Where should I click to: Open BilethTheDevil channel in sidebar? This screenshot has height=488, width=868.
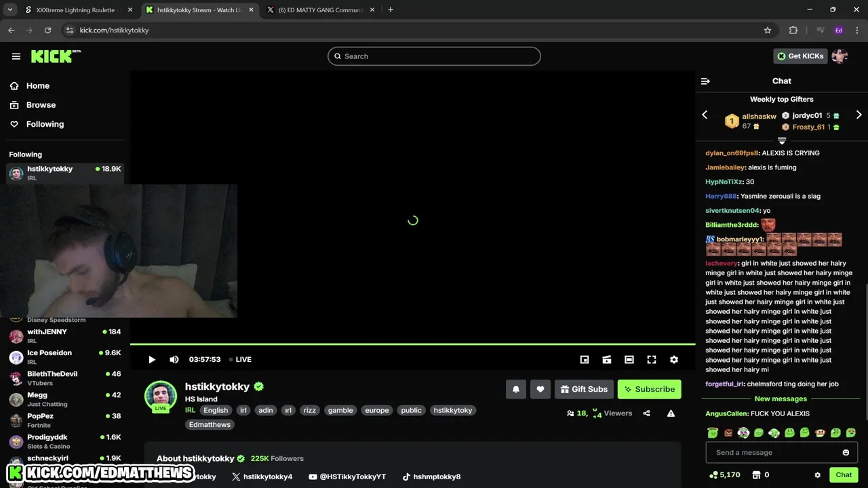point(64,378)
